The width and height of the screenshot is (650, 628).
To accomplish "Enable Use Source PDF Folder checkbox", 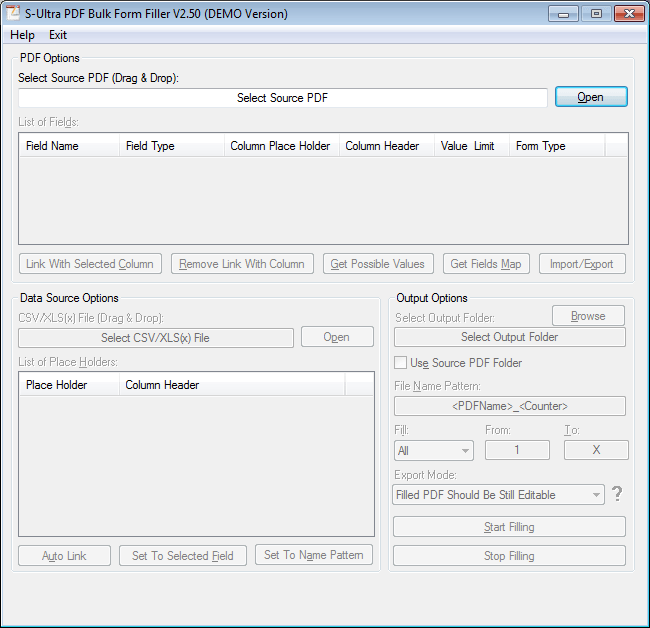I will pos(401,363).
